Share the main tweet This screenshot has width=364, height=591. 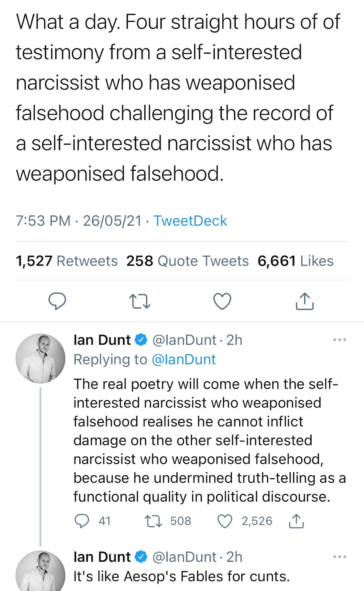pyautogui.click(x=305, y=301)
